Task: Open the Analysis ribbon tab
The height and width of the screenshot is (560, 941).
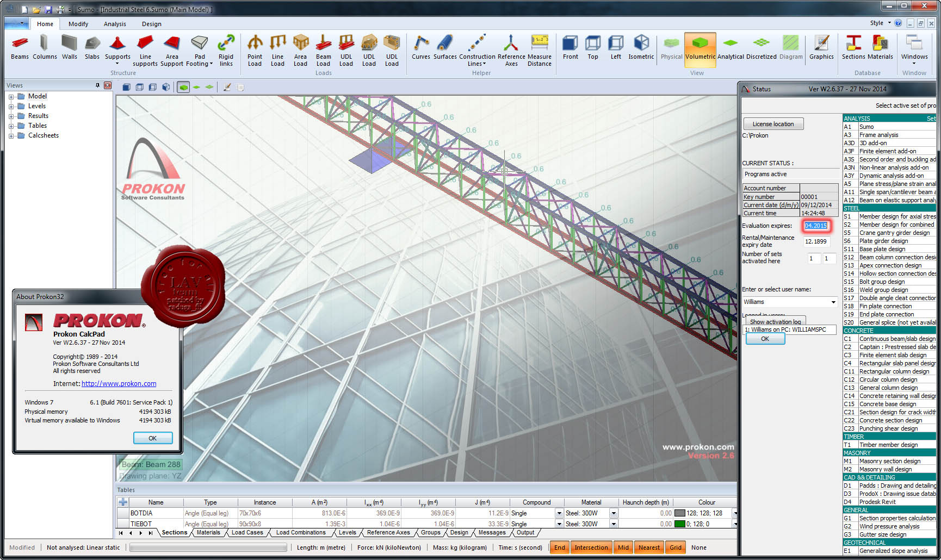Action: pos(115,24)
